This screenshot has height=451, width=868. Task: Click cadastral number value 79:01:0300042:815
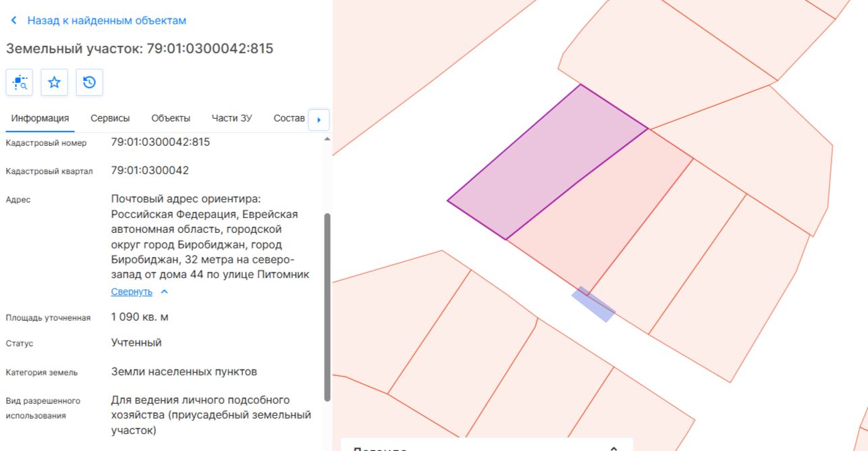161,142
